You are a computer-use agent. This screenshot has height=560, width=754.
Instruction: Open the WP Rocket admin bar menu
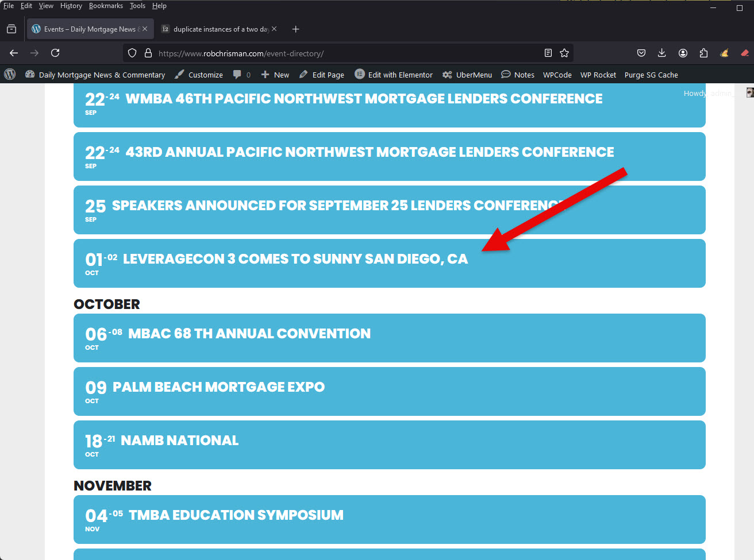[x=598, y=75]
